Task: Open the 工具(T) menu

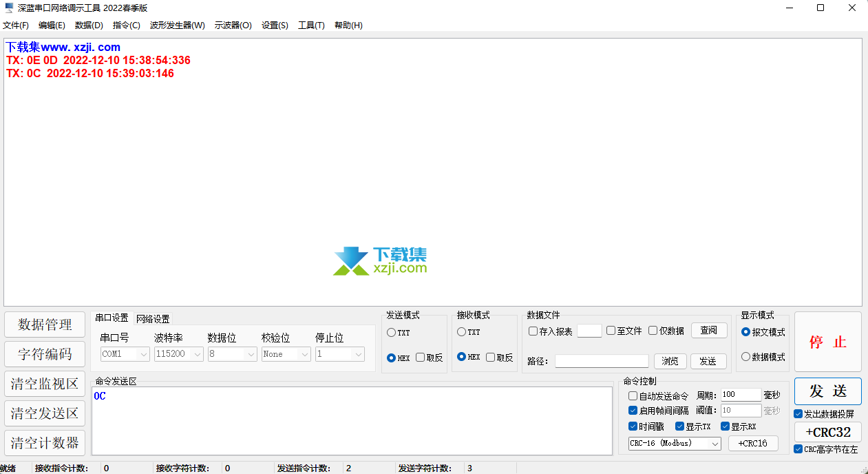Action: point(311,25)
